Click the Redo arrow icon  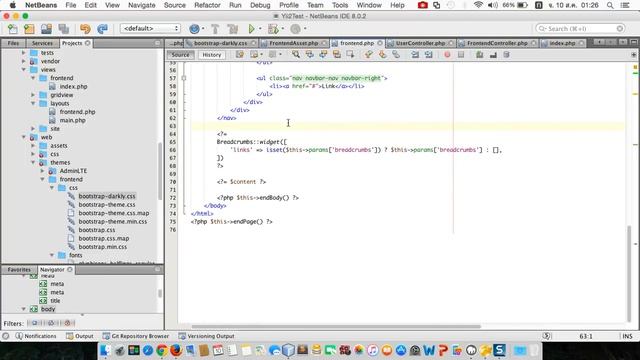(x=102, y=29)
